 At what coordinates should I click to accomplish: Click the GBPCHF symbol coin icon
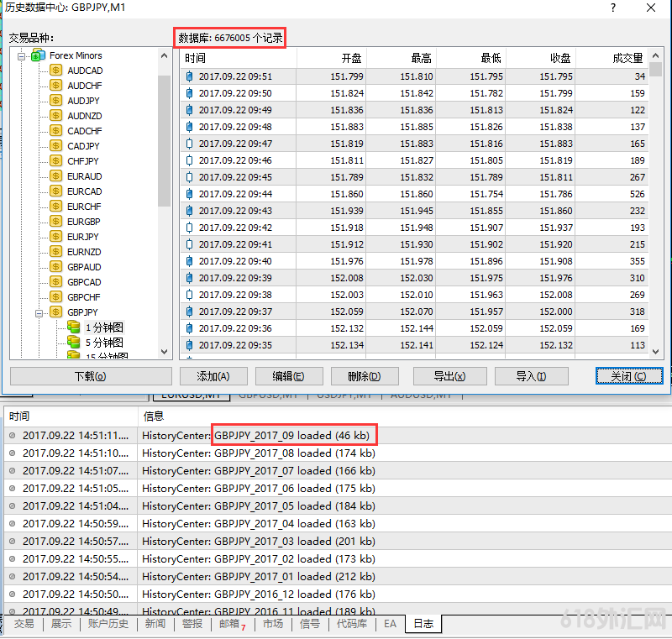tap(56, 297)
